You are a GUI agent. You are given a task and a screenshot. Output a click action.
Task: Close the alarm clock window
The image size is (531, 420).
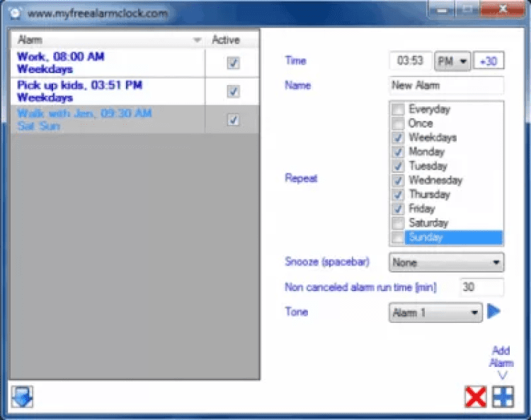click(x=503, y=8)
